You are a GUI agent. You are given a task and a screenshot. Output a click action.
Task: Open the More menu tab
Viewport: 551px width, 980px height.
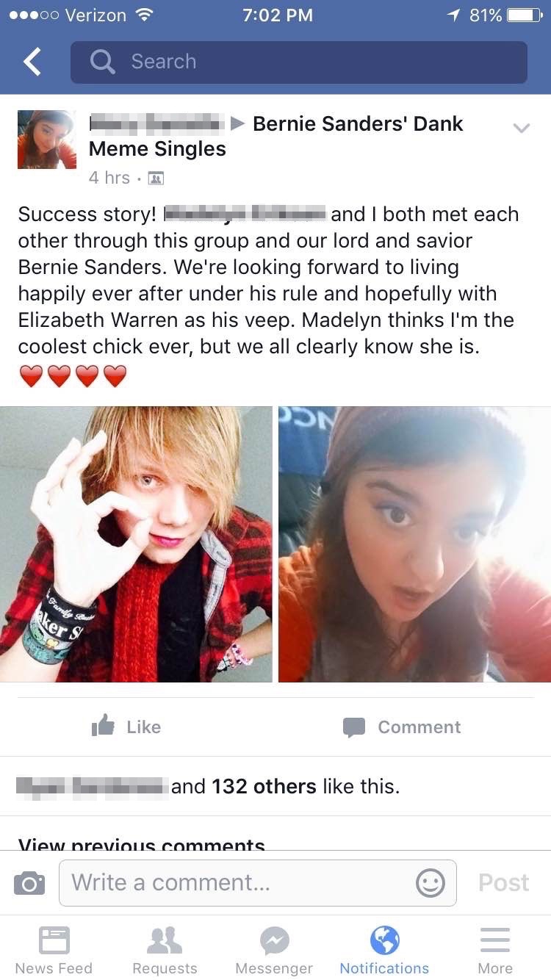[495, 949]
